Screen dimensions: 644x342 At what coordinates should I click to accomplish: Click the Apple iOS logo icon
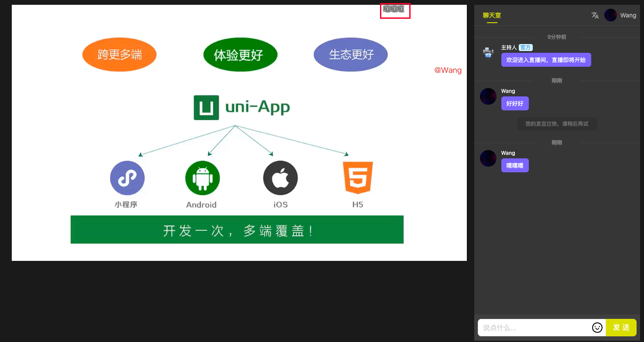(280, 178)
